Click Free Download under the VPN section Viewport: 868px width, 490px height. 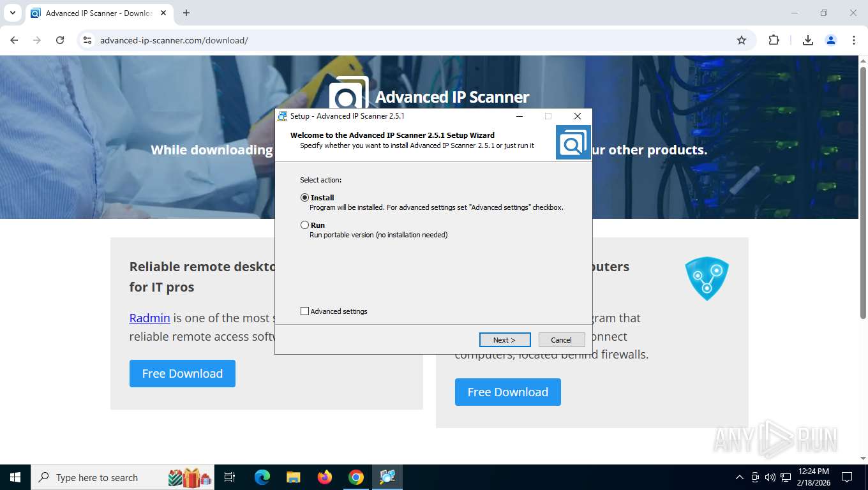coord(508,392)
